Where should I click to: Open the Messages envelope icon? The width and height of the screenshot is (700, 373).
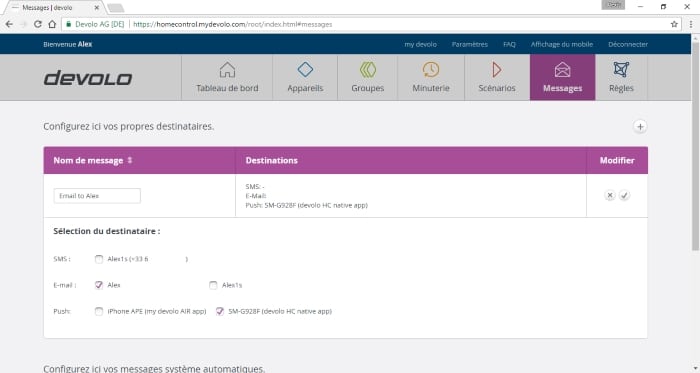(x=562, y=70)
